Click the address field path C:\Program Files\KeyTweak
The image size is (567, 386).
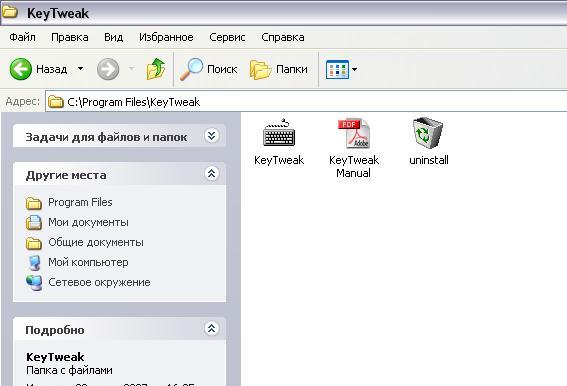133,102
